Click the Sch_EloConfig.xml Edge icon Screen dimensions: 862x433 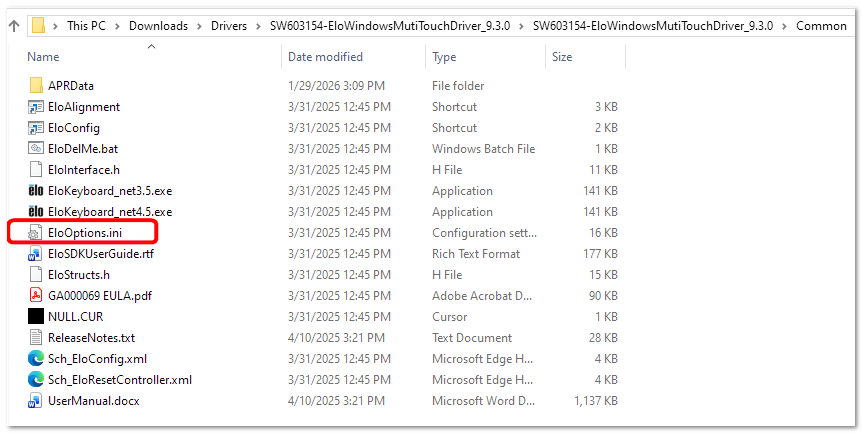(x=36, y=358)
